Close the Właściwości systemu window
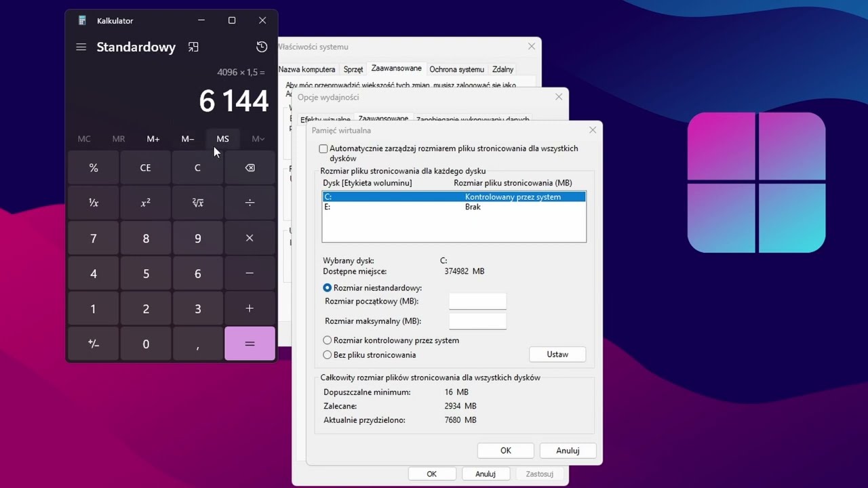The width and height of the screenshot is (868, 488). coord(532,46)
